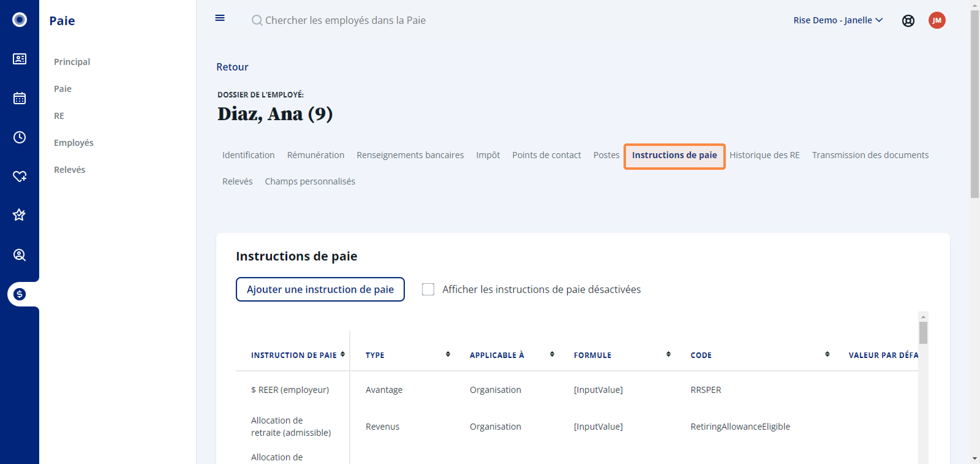Click the Retour link
This screenshot has height=464, width=980.
coord(232,67)
